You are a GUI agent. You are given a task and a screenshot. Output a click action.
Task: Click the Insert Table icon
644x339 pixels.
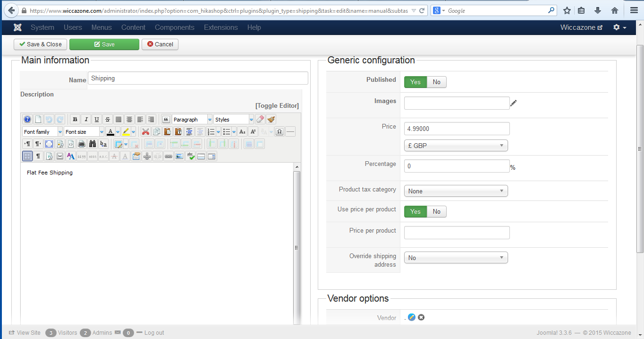(x=119, y=144)
